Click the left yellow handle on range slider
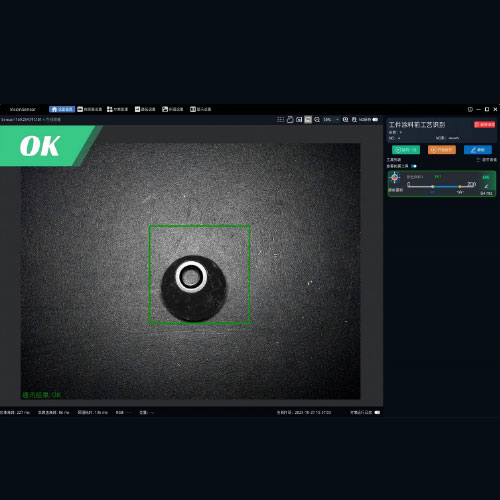 coord(433,187)
